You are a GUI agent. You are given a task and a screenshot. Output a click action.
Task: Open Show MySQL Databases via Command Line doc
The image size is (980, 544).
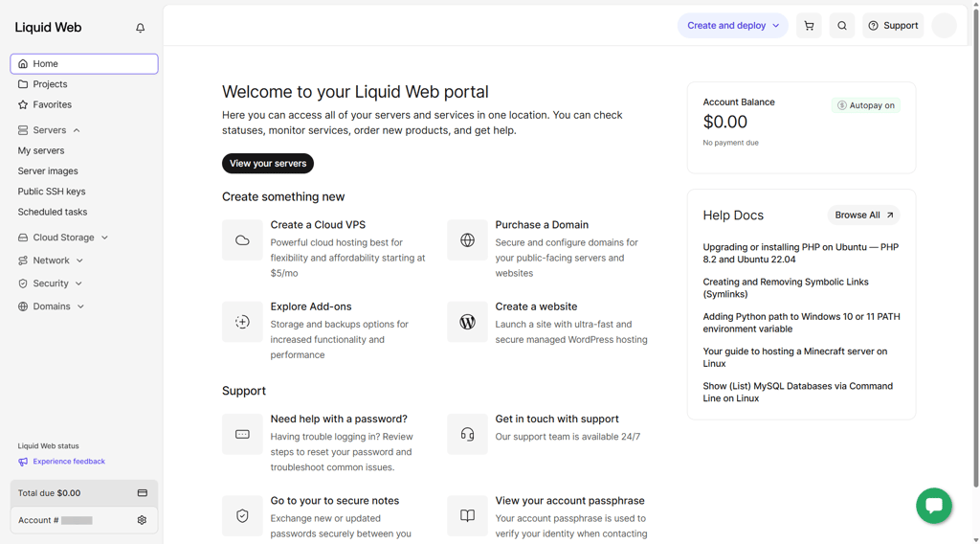[797, 392]
